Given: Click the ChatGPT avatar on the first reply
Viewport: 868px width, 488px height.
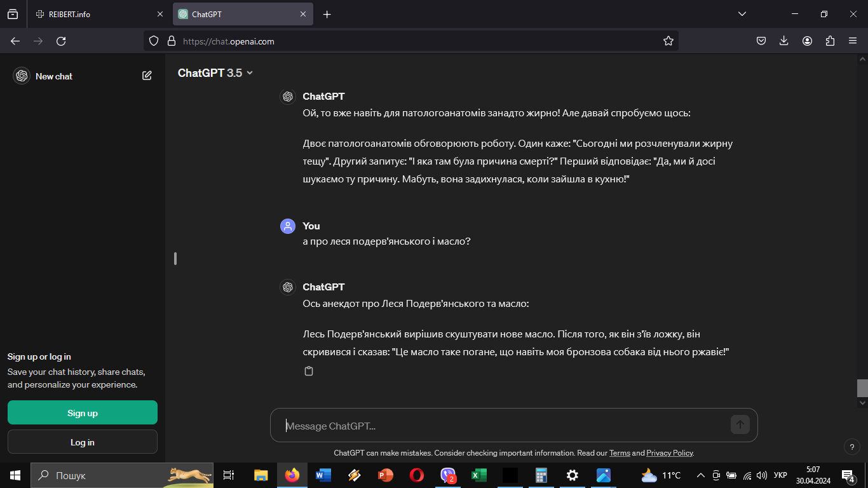Looking at the screenshot, I should [288, 97].
